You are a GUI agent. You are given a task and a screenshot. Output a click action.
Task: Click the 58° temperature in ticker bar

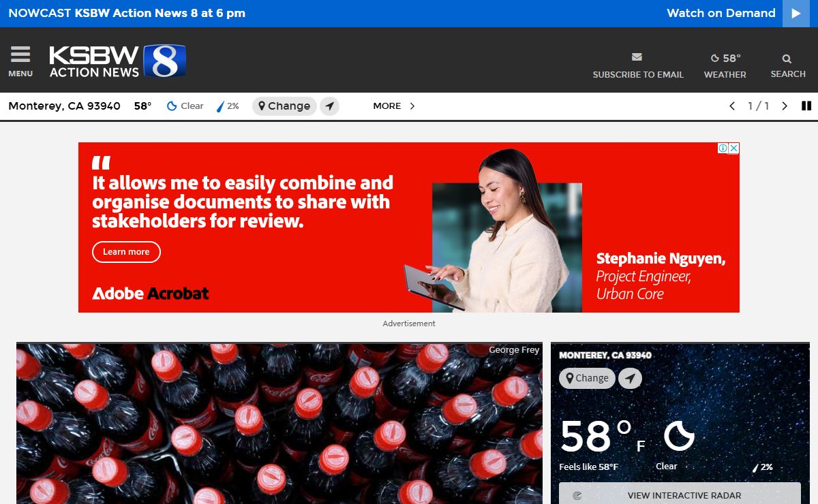point(142,106)
